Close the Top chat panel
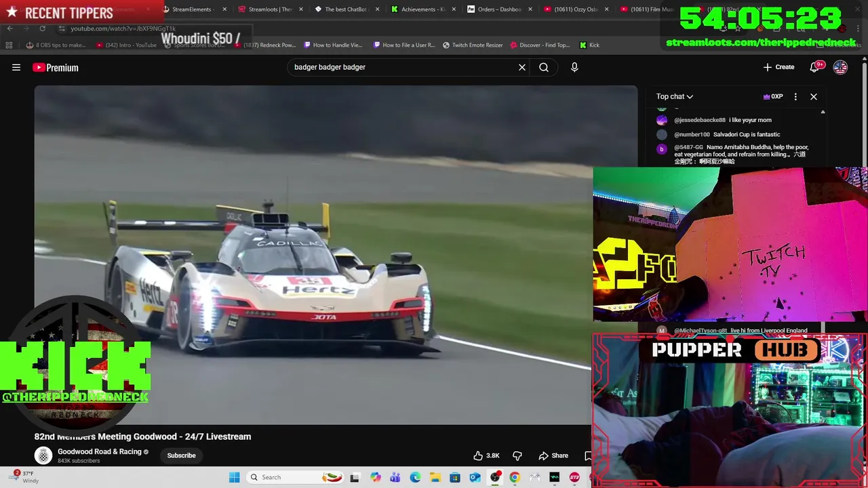This screenshot has height=488, width=868. (814, 96)
